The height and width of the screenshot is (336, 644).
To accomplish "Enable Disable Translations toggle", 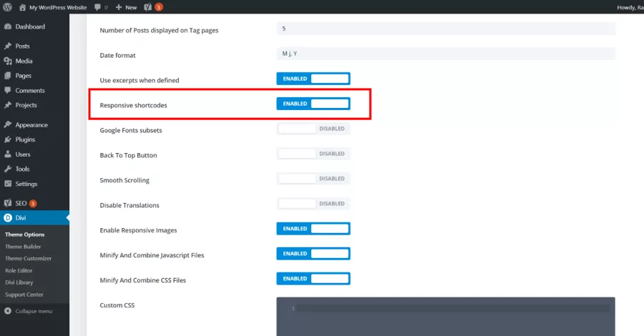I will tap(313, 204).
